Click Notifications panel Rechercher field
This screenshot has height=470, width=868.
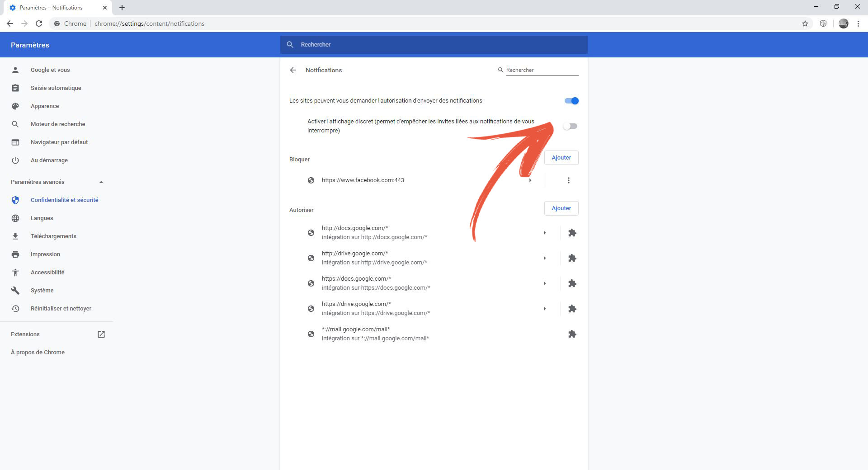click(x=542, y=70)
